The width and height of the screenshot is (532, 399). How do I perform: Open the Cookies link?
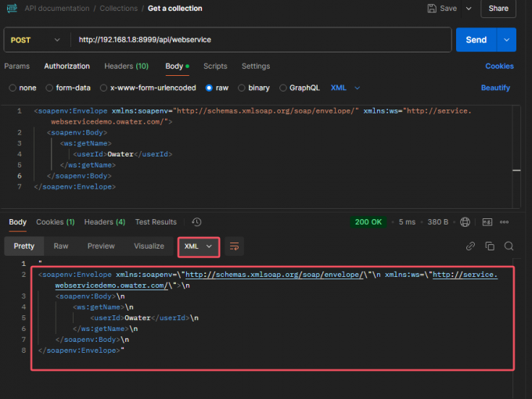coord(499,66)
